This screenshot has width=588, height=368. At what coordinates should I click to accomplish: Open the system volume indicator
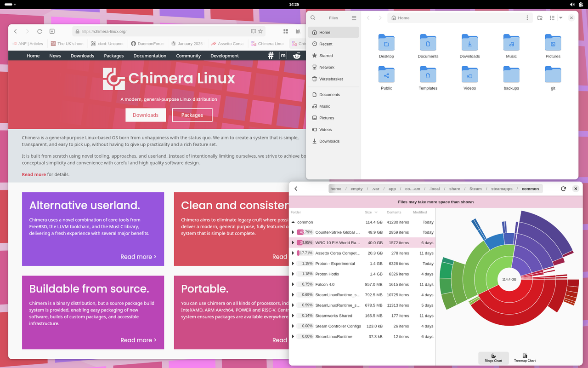pyautogui.click(x=572, y=4)
